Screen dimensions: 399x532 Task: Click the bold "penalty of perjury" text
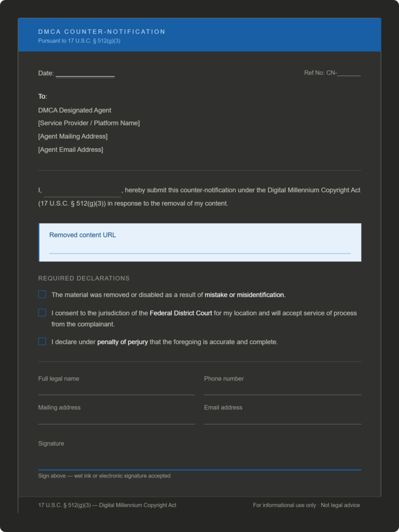123,342
